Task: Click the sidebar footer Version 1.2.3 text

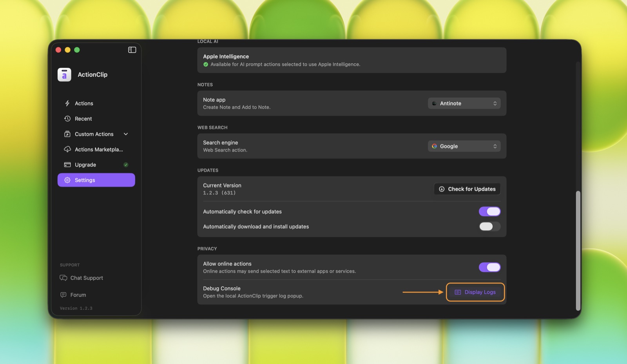Action: pos(76,308)
